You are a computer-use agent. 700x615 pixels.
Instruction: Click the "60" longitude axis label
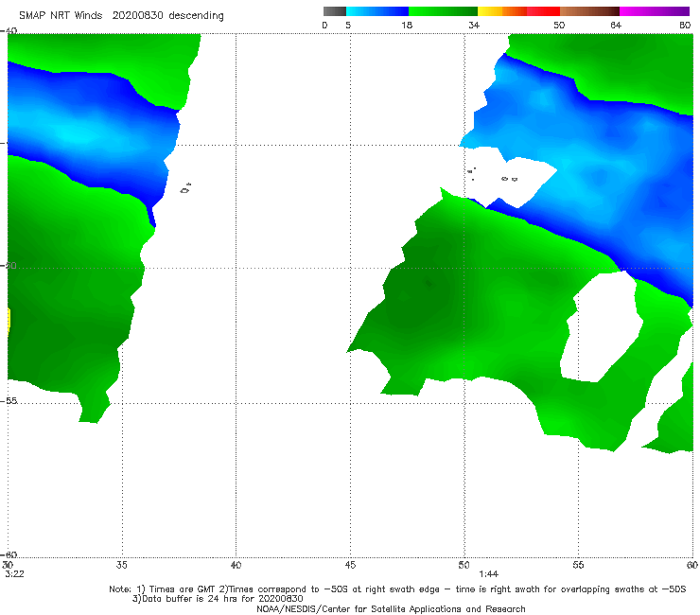(x=692, y=565)
